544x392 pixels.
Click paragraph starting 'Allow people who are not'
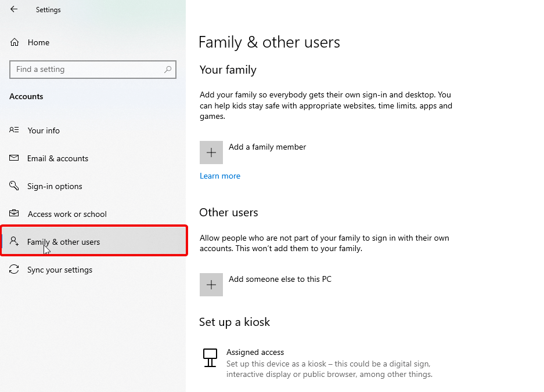[325, 243]
